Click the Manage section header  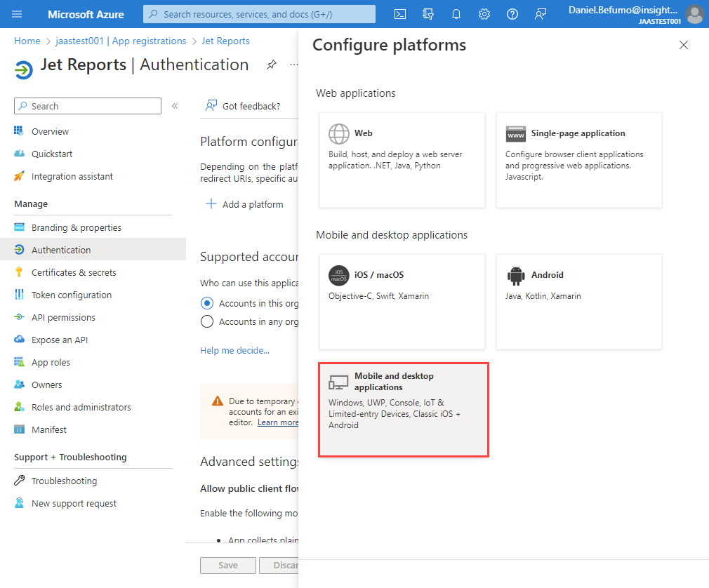31,203
